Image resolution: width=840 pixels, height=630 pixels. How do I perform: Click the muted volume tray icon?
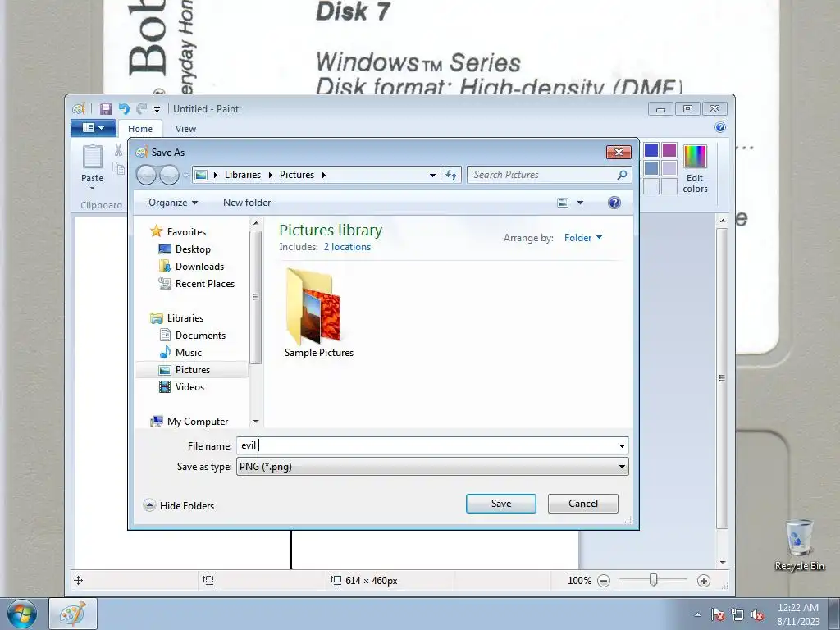click(757, 615)
